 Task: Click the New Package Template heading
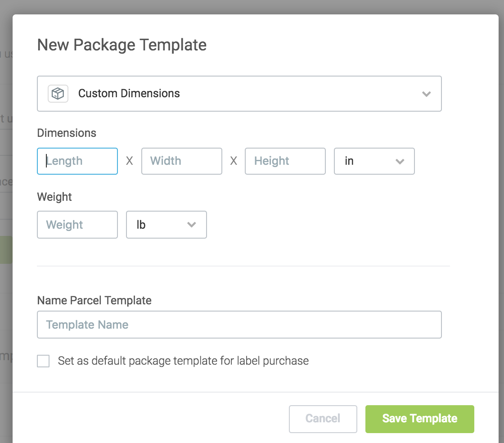point(122,45)
